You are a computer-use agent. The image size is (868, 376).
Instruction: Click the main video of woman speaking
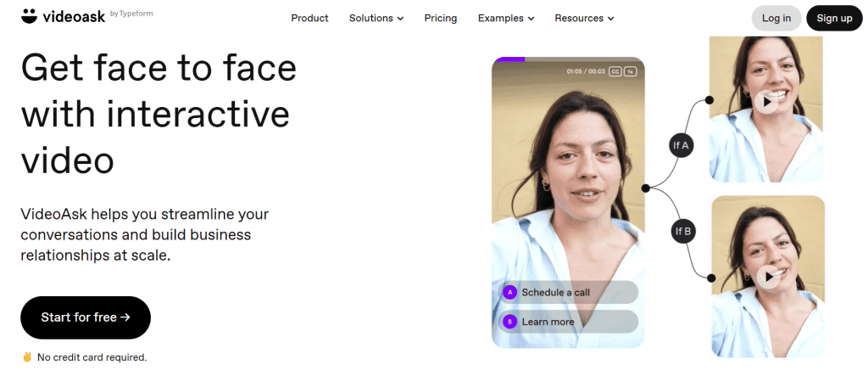pyautogui.click(x=568, y=187)
